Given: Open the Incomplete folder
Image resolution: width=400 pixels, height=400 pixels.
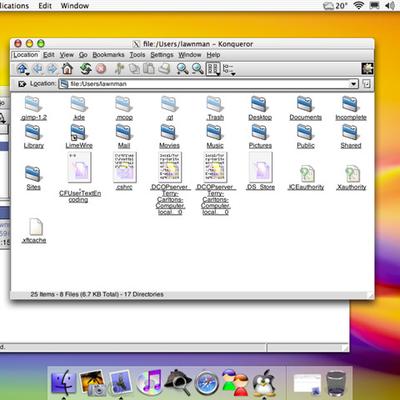Looking at the screenshot, I should 351,108.
